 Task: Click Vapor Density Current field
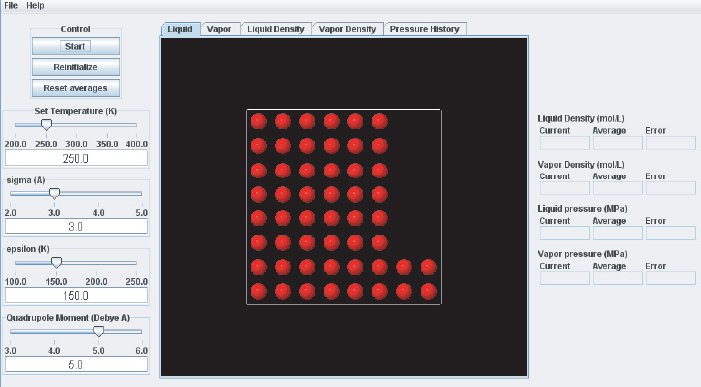[x=565, y=188]
